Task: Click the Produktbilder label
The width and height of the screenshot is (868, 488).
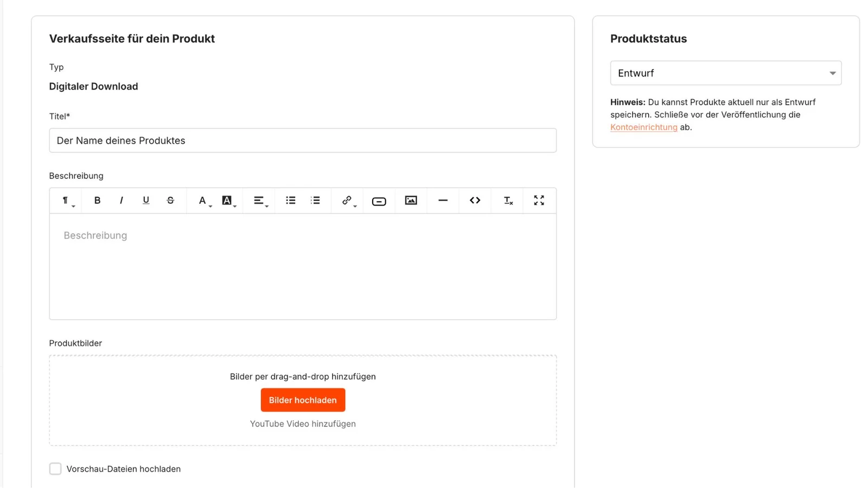Action: tap(75, 343)
